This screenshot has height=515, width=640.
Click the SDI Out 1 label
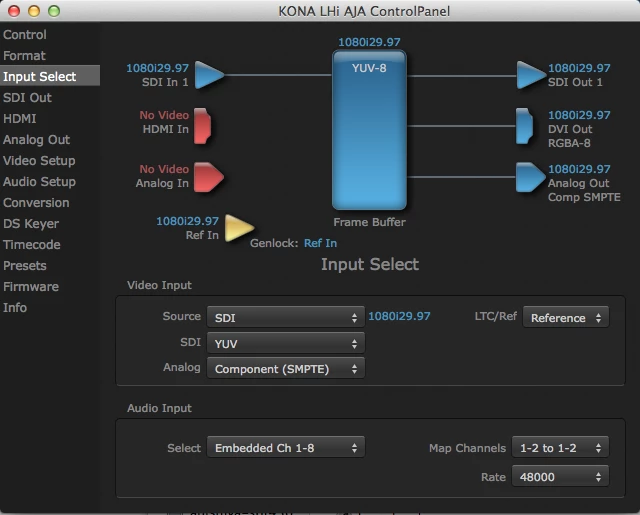pos(575,82)
